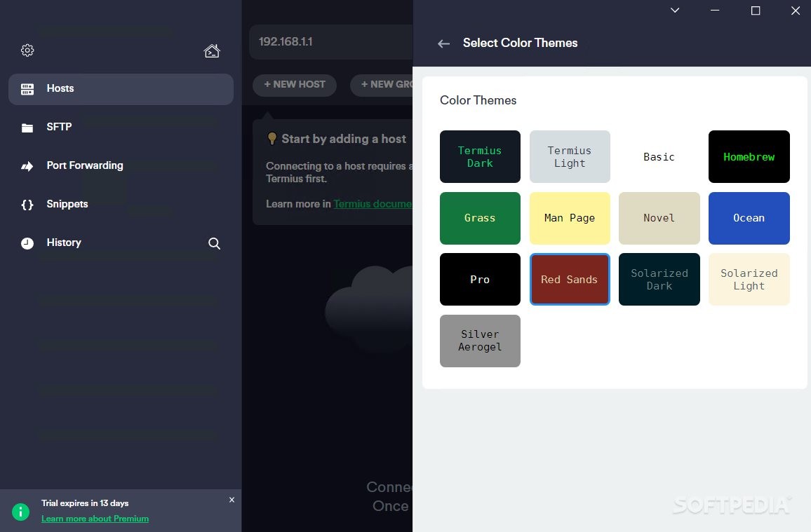Search history with magnifier icon

pyautogui.click(x=214, y=243)
